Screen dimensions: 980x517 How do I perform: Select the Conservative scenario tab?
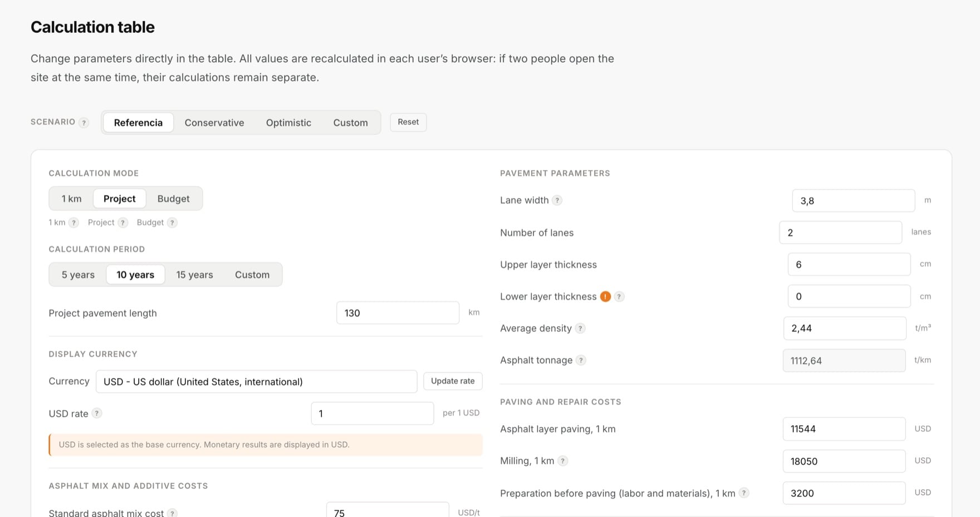pyautogui.click(x=214, y=122)
